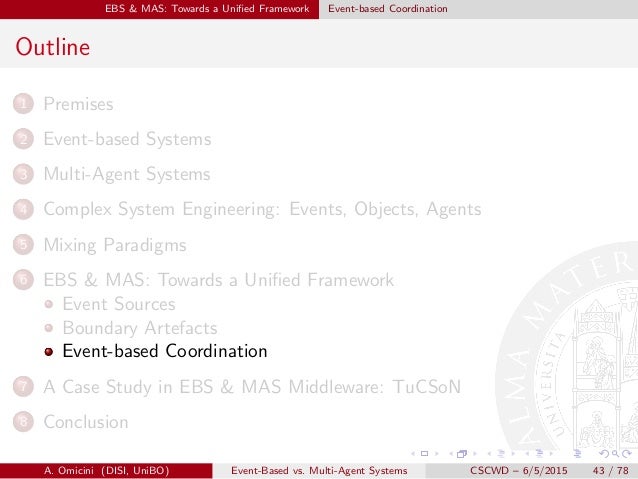Go to previous frame arrow
The width and height of the screenshot is (638, 479).
451,453
